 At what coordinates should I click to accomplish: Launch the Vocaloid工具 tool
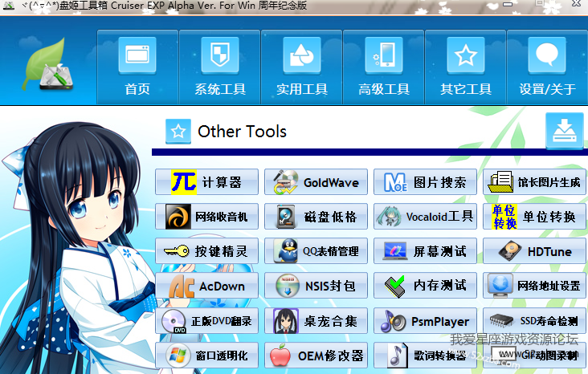(x=426, y=217)
